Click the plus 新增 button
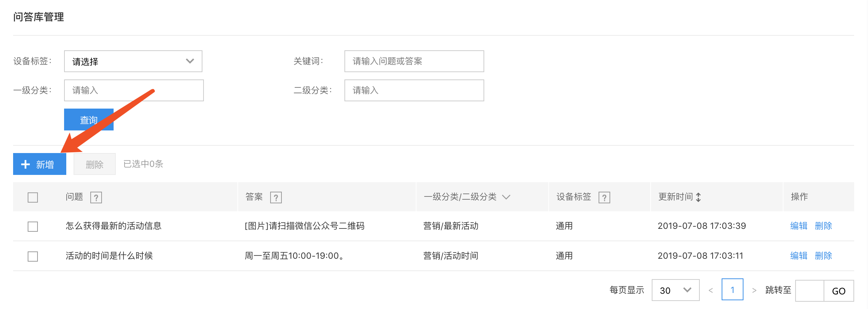The width and height of the screenshot is (868, 309). click(40, 164)
